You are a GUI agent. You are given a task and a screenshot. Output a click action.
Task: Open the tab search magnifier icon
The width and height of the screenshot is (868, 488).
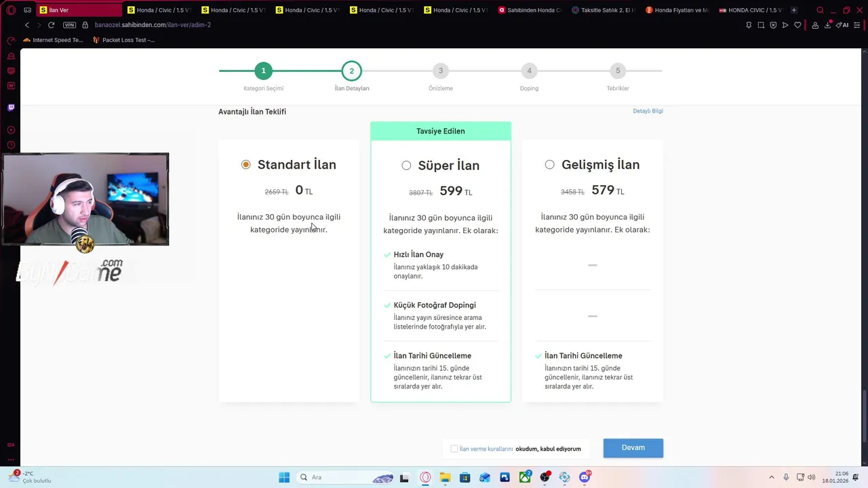coord(820,10)
